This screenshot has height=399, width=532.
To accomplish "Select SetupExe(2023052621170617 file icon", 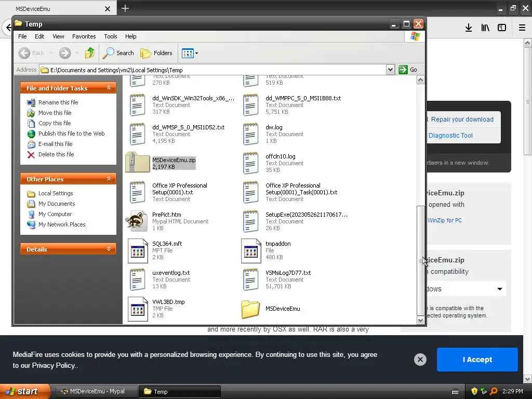I will point(250,221).
